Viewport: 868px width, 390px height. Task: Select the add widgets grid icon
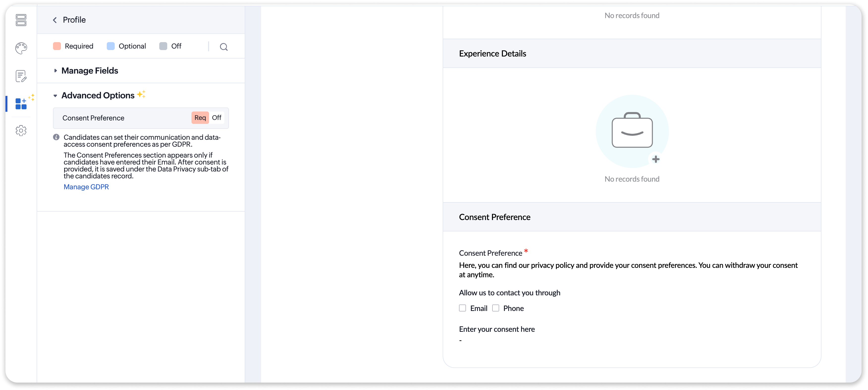(x=21, y=104)
